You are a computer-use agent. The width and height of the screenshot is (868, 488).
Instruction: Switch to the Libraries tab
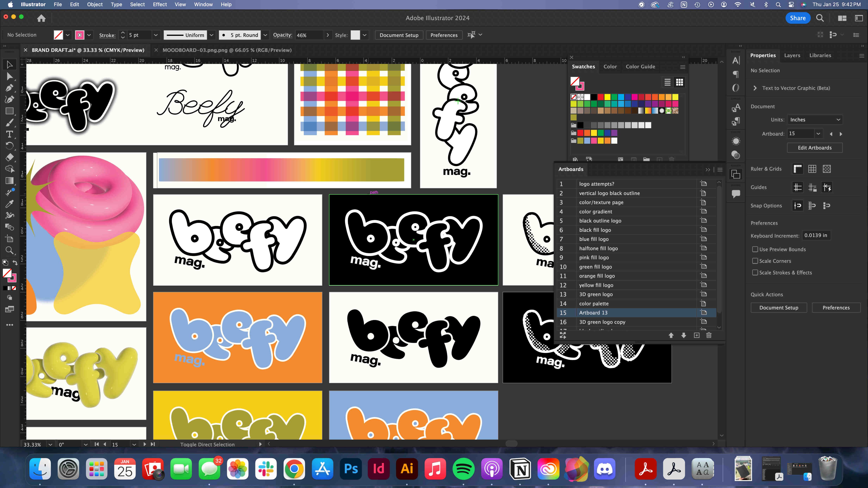pyautogui.click(x=820, y=55)
